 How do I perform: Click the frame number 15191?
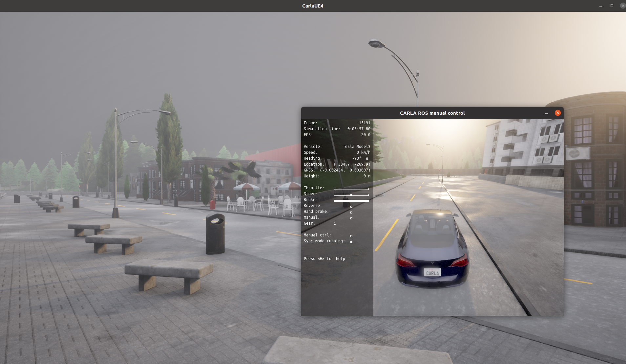point(365,123)
